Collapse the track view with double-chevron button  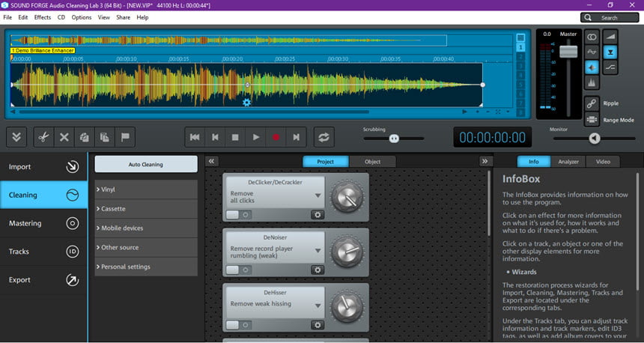point(16,137)
